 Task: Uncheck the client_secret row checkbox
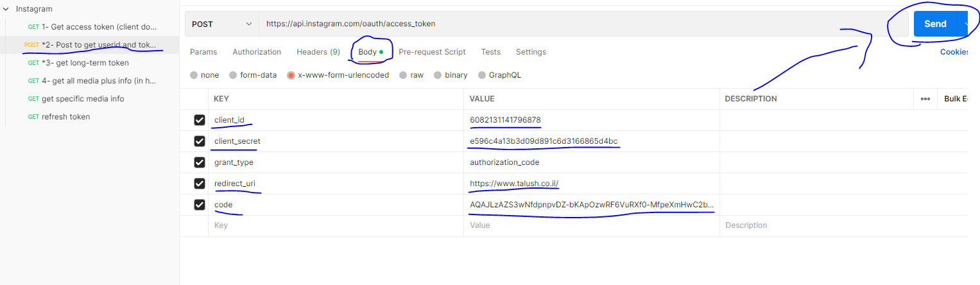click(x=200, y=141)
